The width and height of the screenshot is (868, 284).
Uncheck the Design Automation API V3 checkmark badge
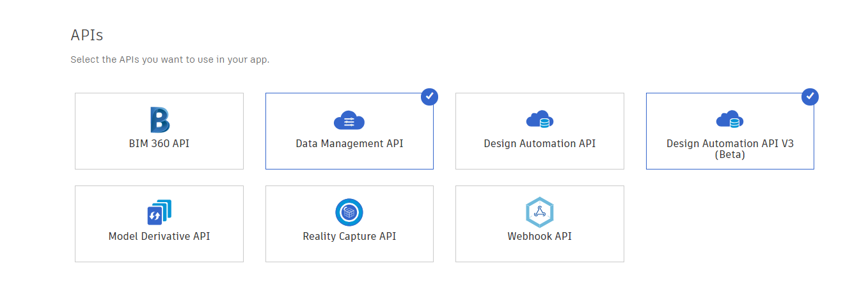[x=810, y=97]
